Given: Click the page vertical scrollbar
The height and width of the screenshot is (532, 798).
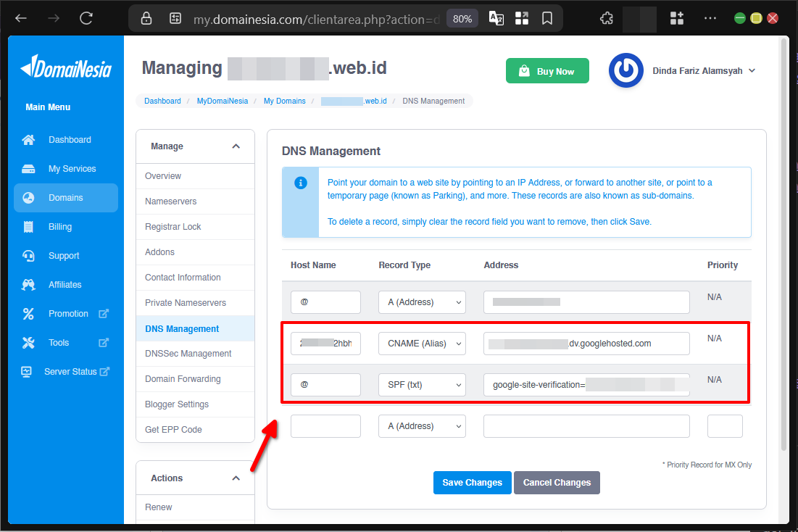Looking at the screenshot, I should pyautogui.click(x=784, y=244).
